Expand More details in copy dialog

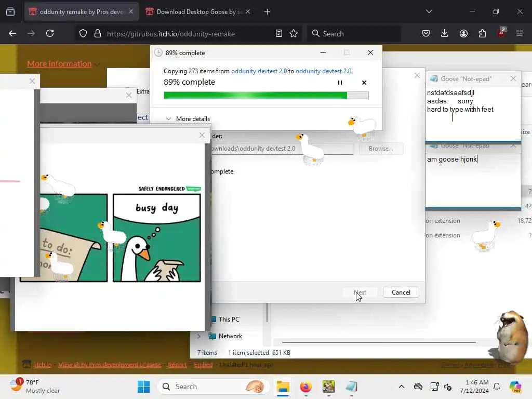(x=188, y=119)
